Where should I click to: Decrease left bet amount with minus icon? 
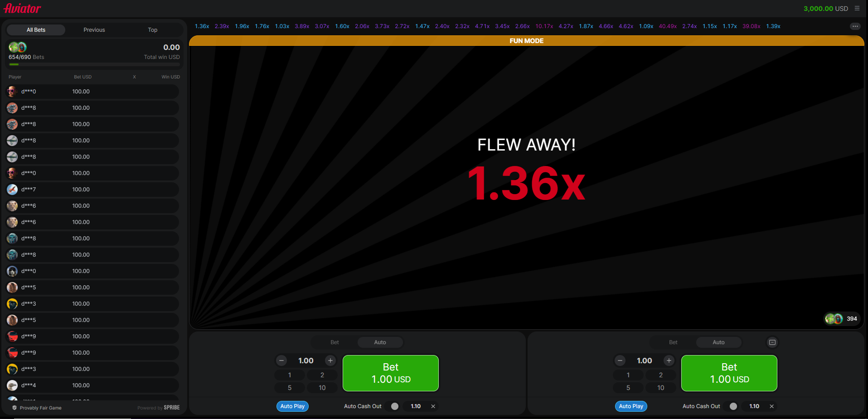[x=281, y=361]
